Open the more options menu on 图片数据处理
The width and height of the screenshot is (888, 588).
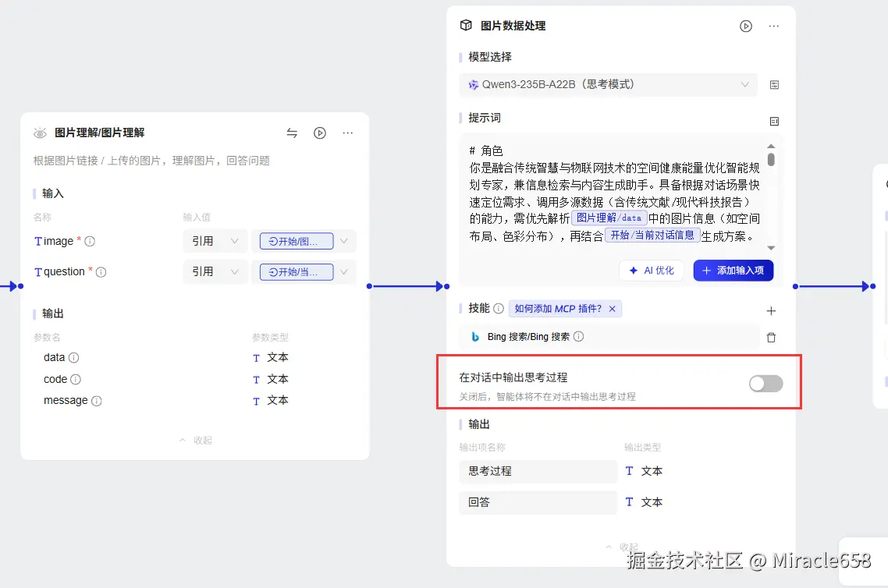coord(773,26)
